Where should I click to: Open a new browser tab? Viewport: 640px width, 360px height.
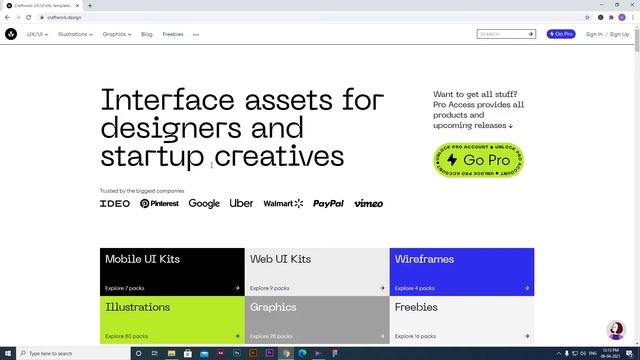[x=90, y=6]
